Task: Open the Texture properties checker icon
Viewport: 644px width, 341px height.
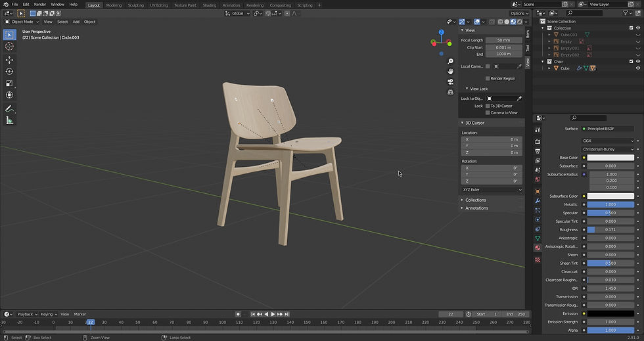Action: click(x=538, y=260)
